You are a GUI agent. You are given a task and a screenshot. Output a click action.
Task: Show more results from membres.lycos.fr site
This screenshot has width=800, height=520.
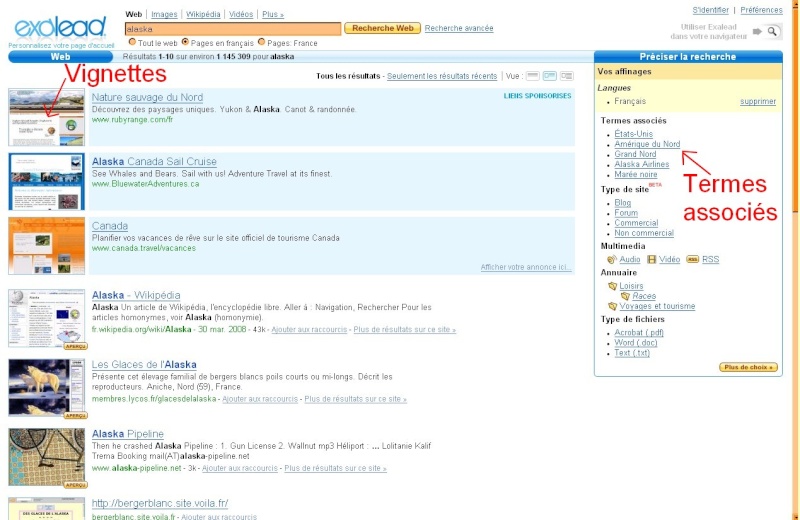tap(356, 399)
